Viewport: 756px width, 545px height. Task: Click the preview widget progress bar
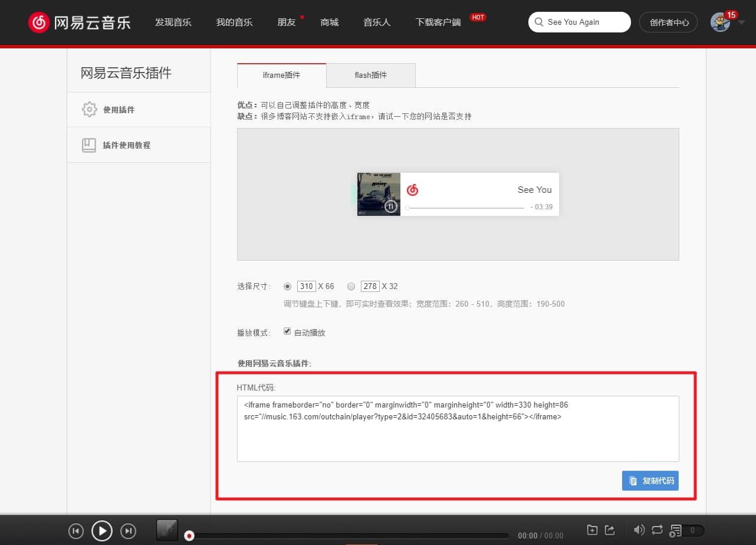click(x=465, y=208)
